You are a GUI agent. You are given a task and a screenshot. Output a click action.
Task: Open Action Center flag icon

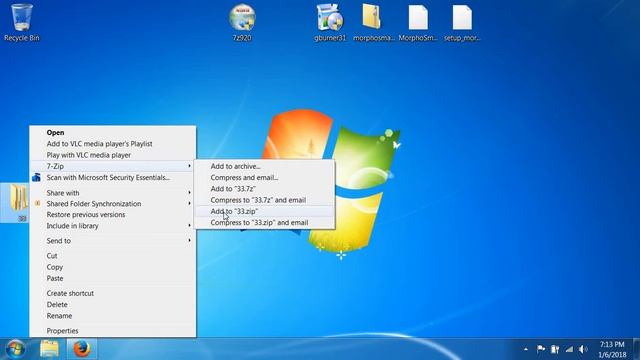[x=541, y=349]
